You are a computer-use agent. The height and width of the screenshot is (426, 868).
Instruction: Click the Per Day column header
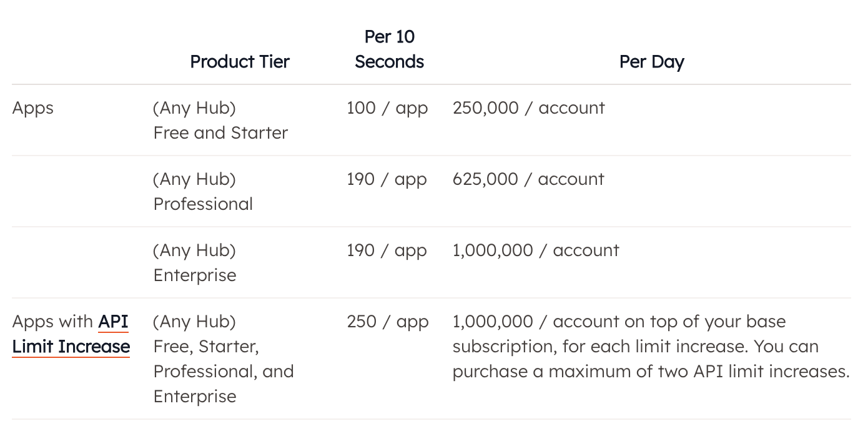[x=651, y=62]
